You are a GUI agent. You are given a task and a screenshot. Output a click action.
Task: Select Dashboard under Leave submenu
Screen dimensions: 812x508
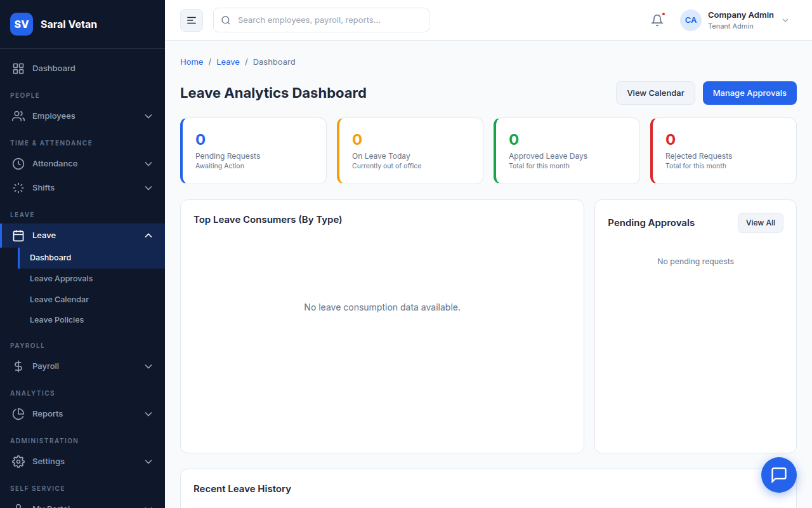coord(91,258)
